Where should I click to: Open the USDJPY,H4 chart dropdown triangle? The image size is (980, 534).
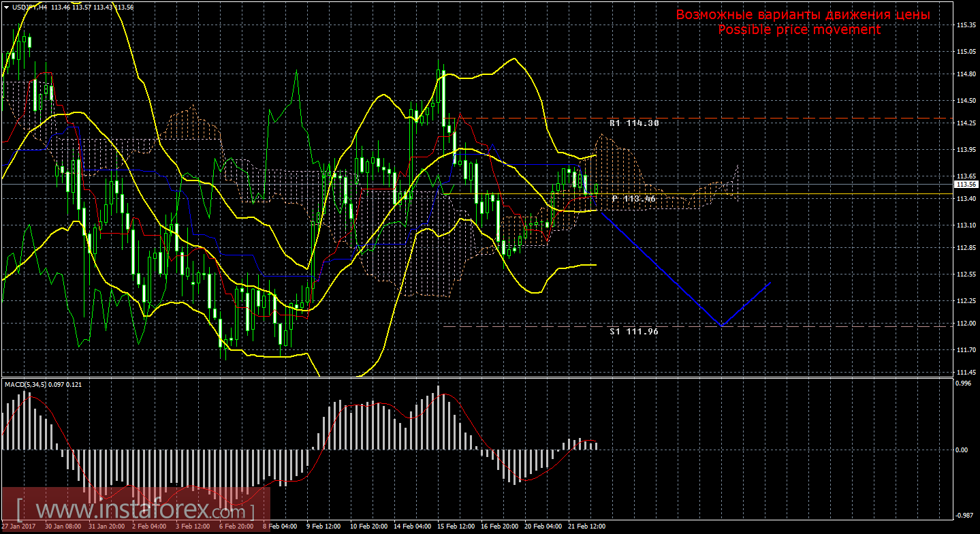pos(6,7)
